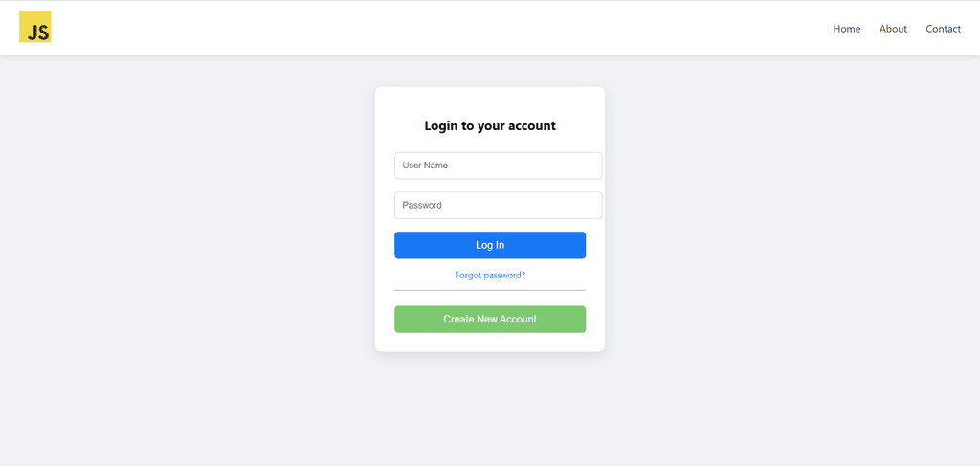Image resolution: width=980 pixels, height=466 pixels.
Task: Select Contact in the top navbar
Action: click(x=943, y=29)
